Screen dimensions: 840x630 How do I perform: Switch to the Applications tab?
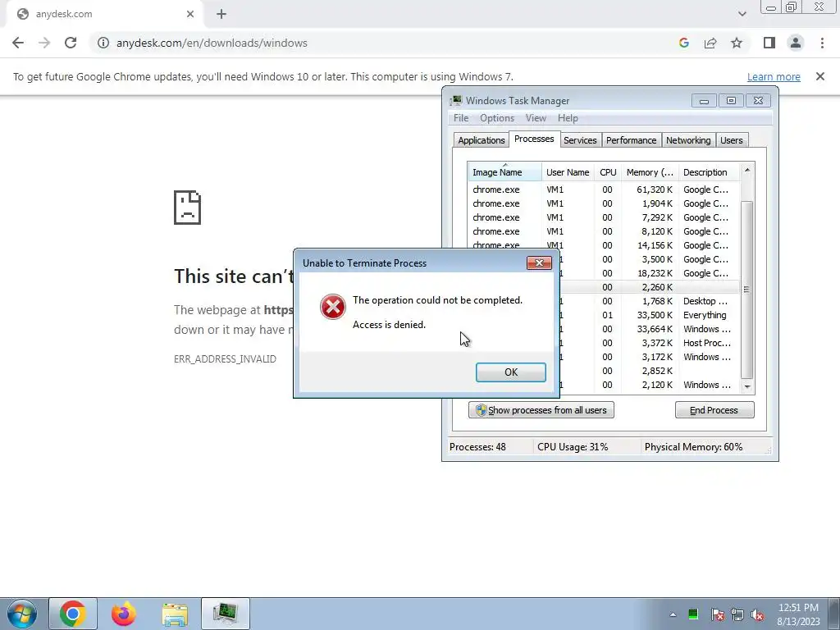pyautogui.click(x=481, y=140)
